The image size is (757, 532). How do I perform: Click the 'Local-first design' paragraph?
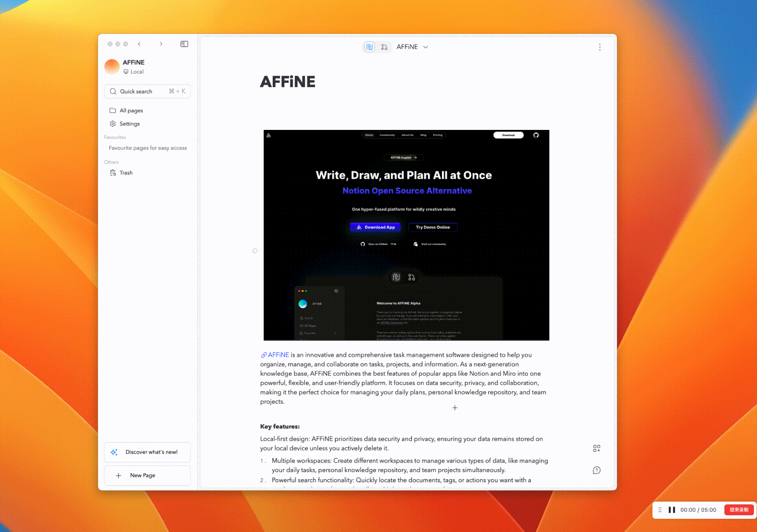coord(401,443)
